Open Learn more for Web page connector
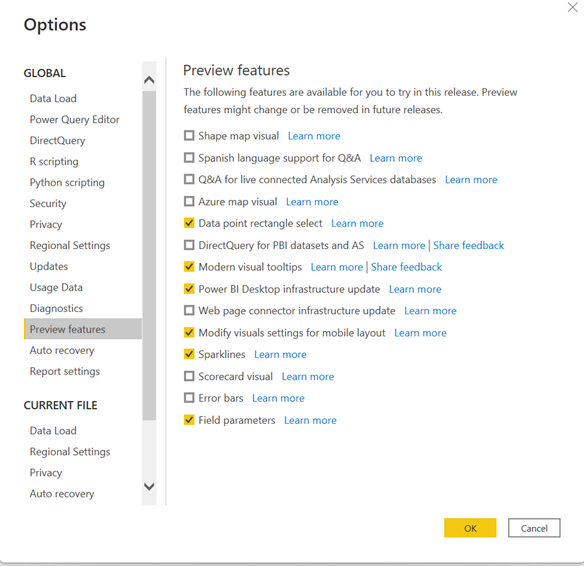 [431, 311]
